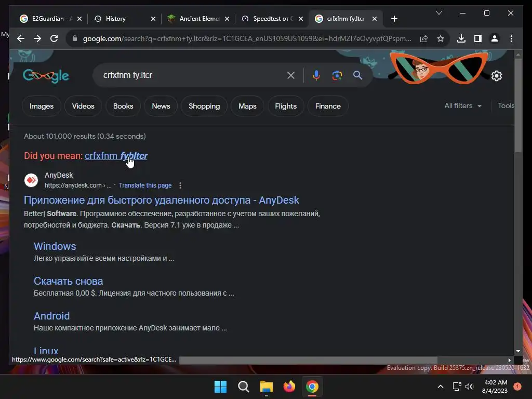Click the lock icon in address bar
The width and height of the screenshot is (532, 399).
[x=75, y=38]
